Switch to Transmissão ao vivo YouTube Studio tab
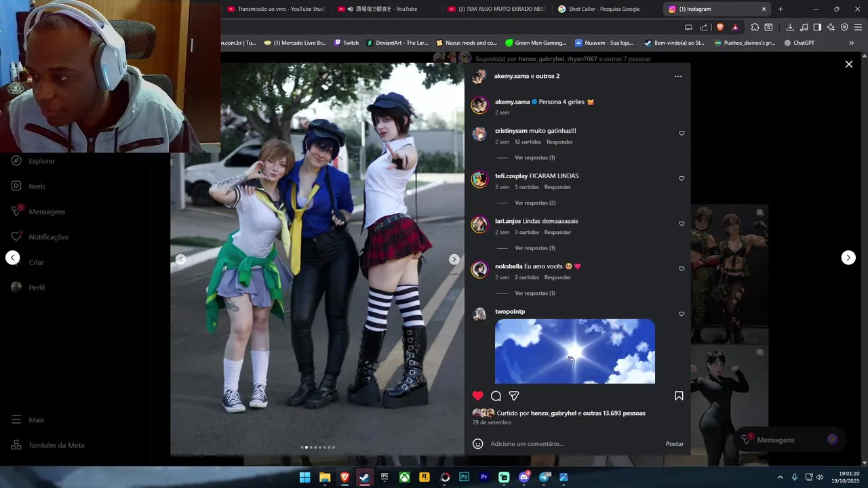Screen dimensions: 868x488 pyautogui.click(x=275, y=9)
